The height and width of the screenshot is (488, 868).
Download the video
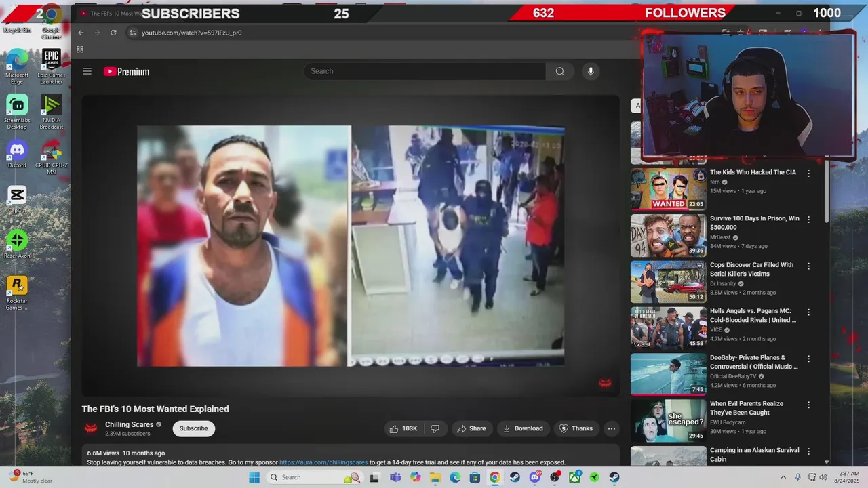pyautogui.click(x=522, y=428)
